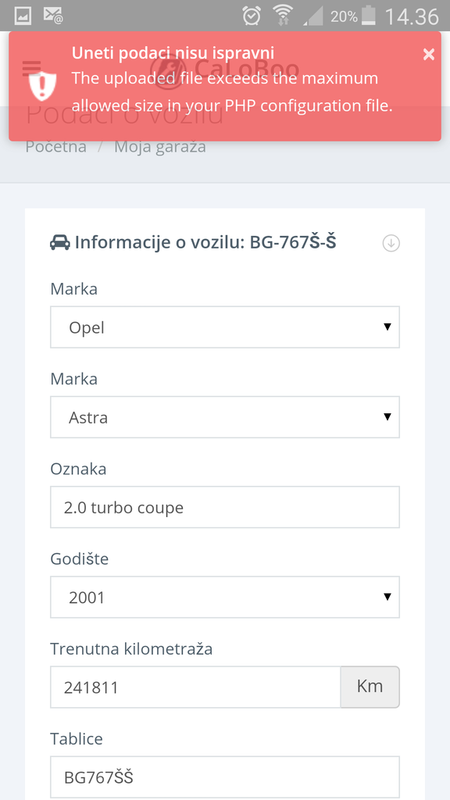The image size is (450, 800).
Task: Click the car icon beside Informacije o vozilu
Action: (60, 242)
